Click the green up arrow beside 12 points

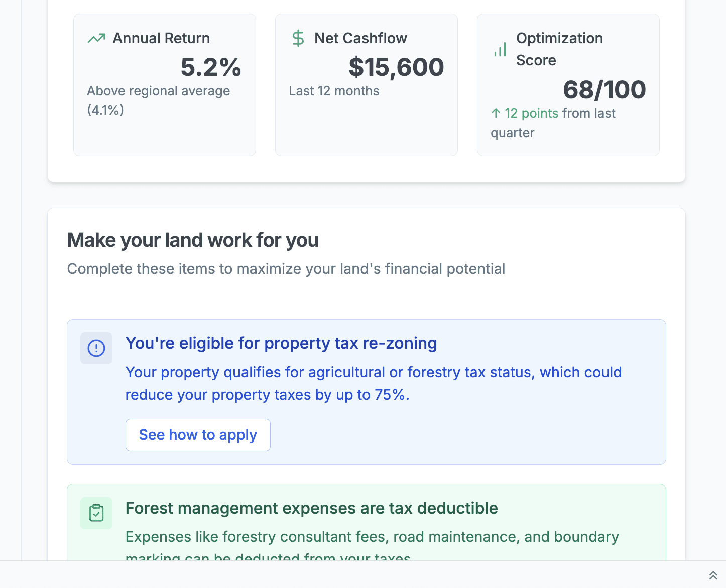496,113
